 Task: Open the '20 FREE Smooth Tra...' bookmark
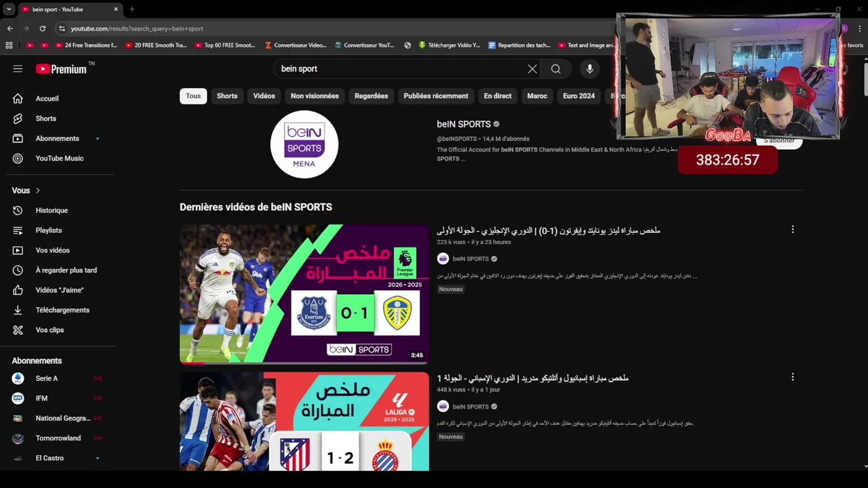pyautogui.click(x=156, y=45)
